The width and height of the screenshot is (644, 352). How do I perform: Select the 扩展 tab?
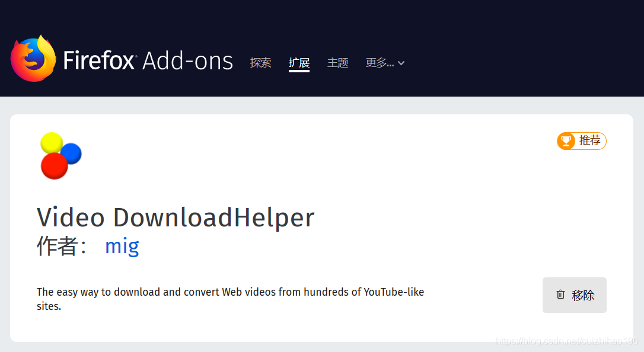tap(299, 63)
